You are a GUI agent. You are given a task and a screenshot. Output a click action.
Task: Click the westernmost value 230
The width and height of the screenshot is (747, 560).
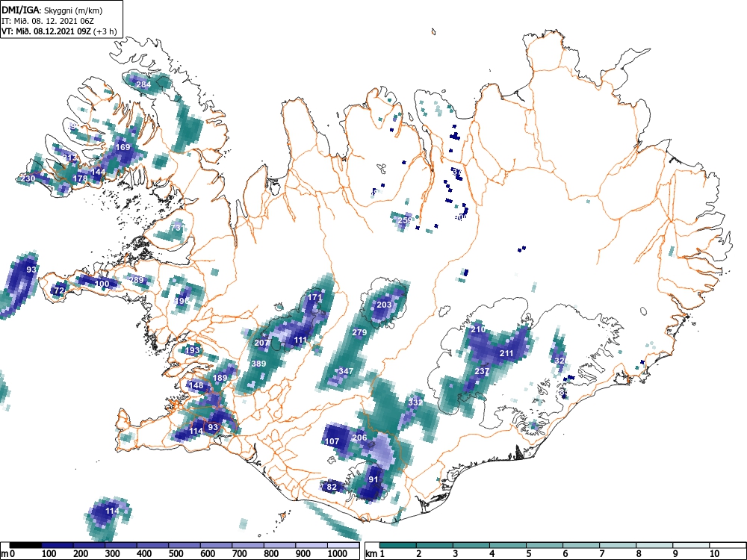click(28, 178)
